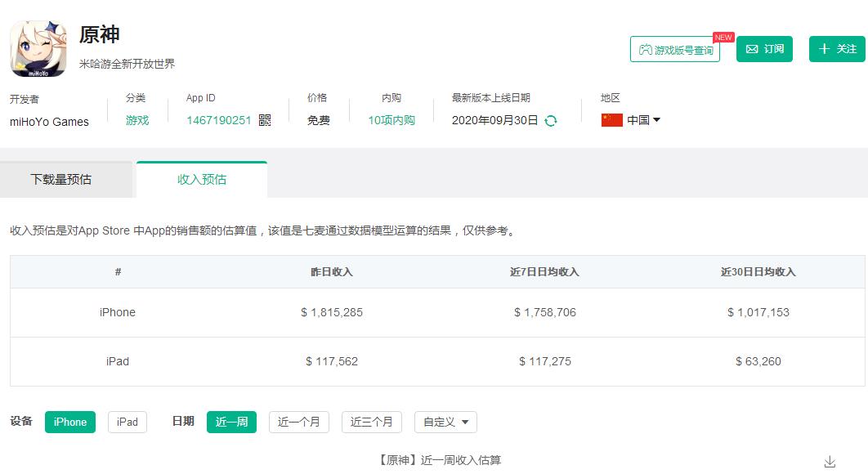Click the $ 117,275 value
The width and height of the screenshot is (868, 474).
pyautogui.click(x=545, y=361)
